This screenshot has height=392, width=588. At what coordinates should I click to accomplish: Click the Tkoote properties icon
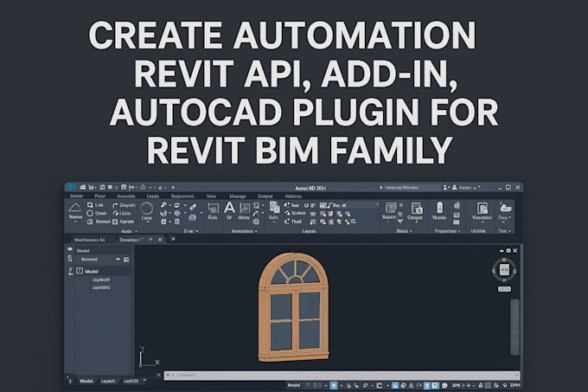(x=439, y=208)
